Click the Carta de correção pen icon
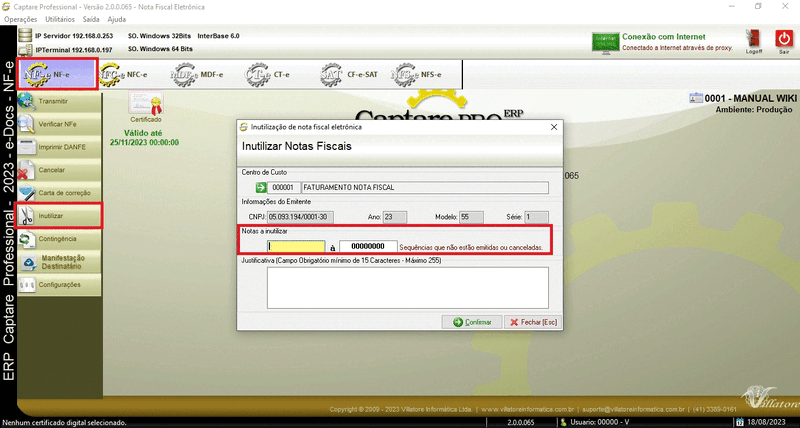The width and height of the screenshot is (800, 428). (26, 193)
